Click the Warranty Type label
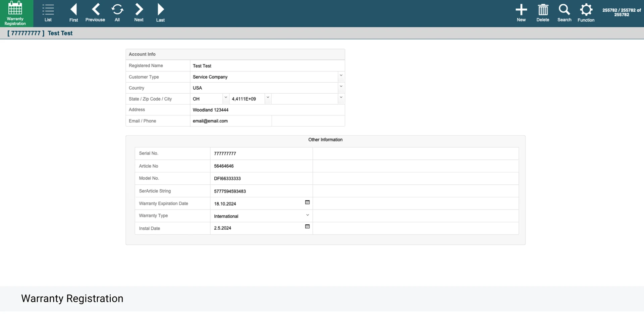Image resolution: width=644 pixels, height=314 pixels. [153, 216]
